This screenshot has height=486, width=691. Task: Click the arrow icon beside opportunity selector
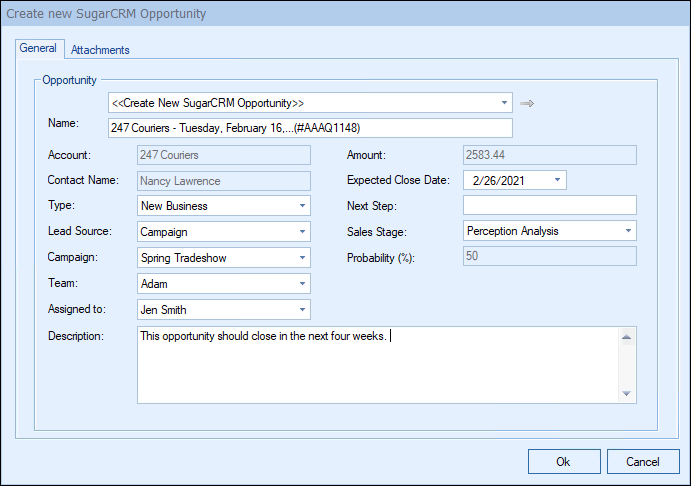(528, 103)
